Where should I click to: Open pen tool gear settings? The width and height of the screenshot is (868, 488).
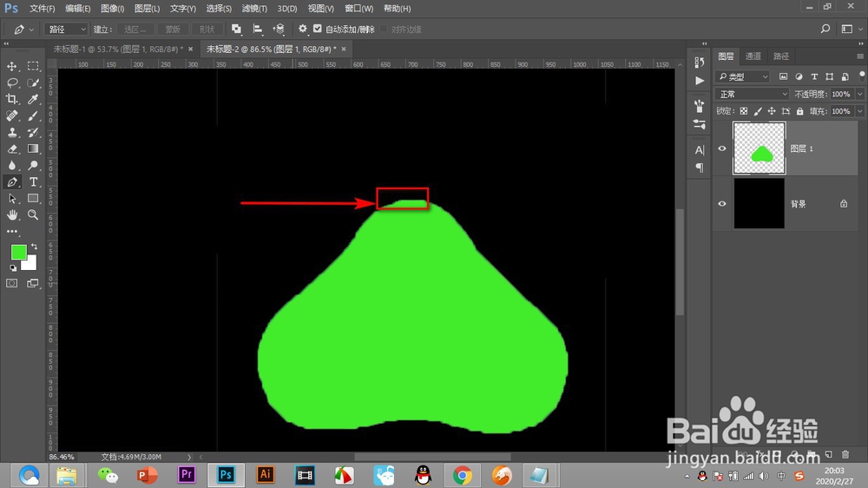(x=302, y=29)
